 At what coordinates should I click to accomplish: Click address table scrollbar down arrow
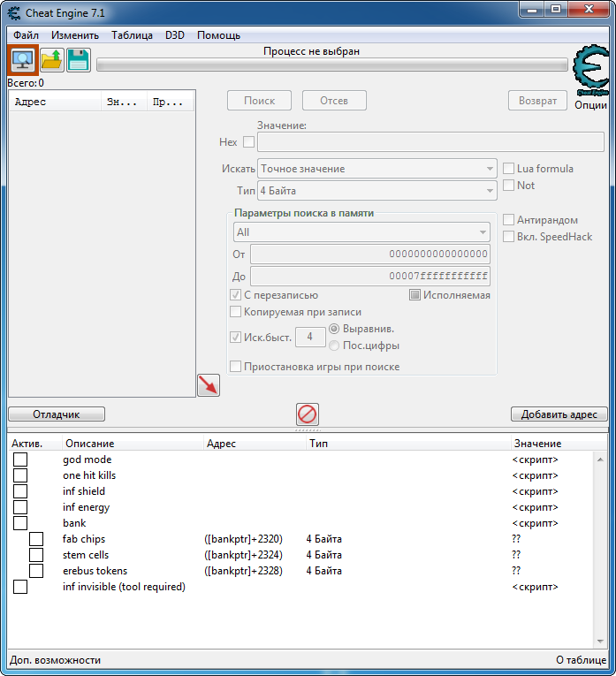tap(600, 642)
